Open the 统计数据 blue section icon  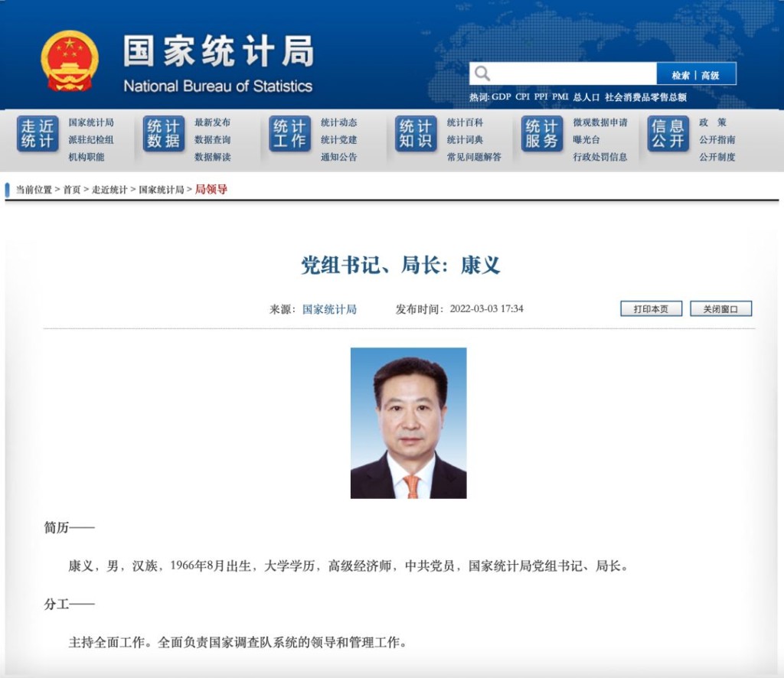pyautogui.click(x=163, y=134)
